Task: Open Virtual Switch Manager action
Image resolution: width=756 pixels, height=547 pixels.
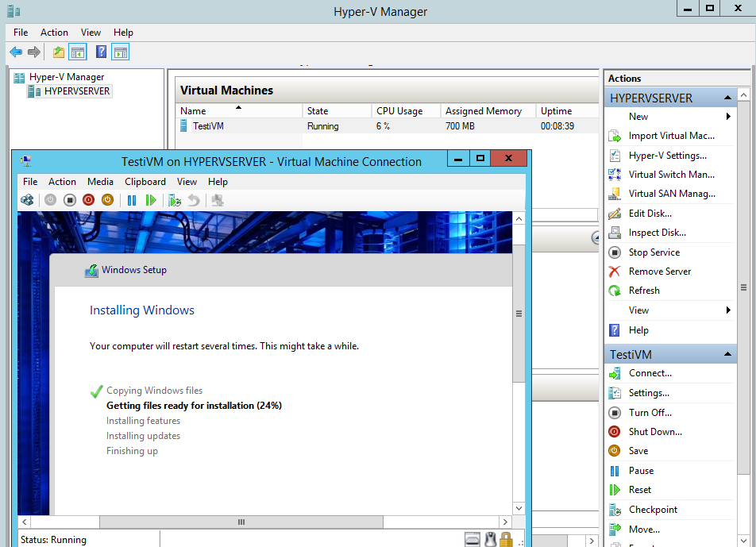Action: [x=671, y=175]
